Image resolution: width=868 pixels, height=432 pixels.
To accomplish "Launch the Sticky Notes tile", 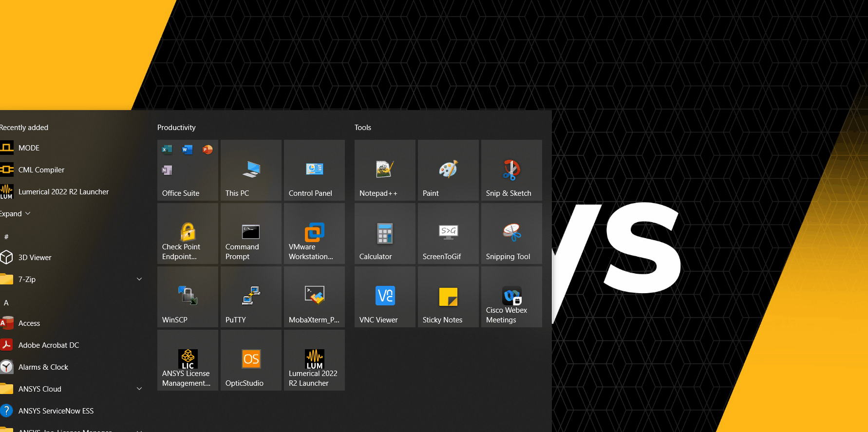I will click(448, 297).
